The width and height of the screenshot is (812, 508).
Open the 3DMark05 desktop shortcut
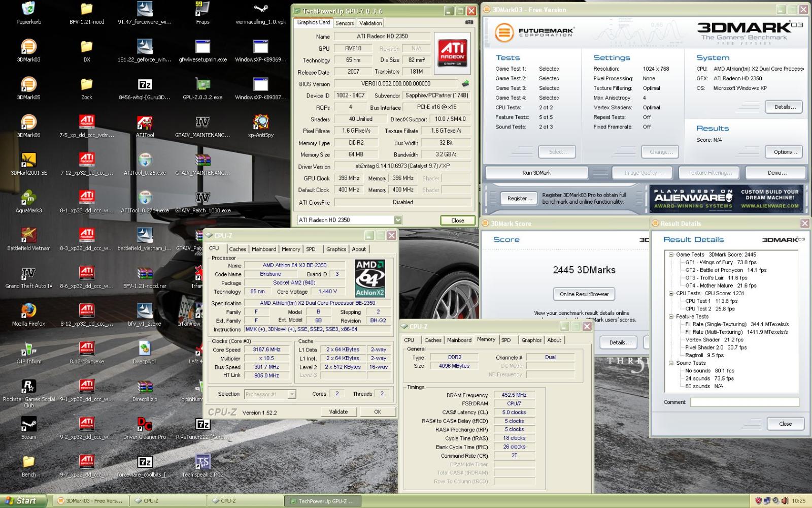[x=28, y=88]
